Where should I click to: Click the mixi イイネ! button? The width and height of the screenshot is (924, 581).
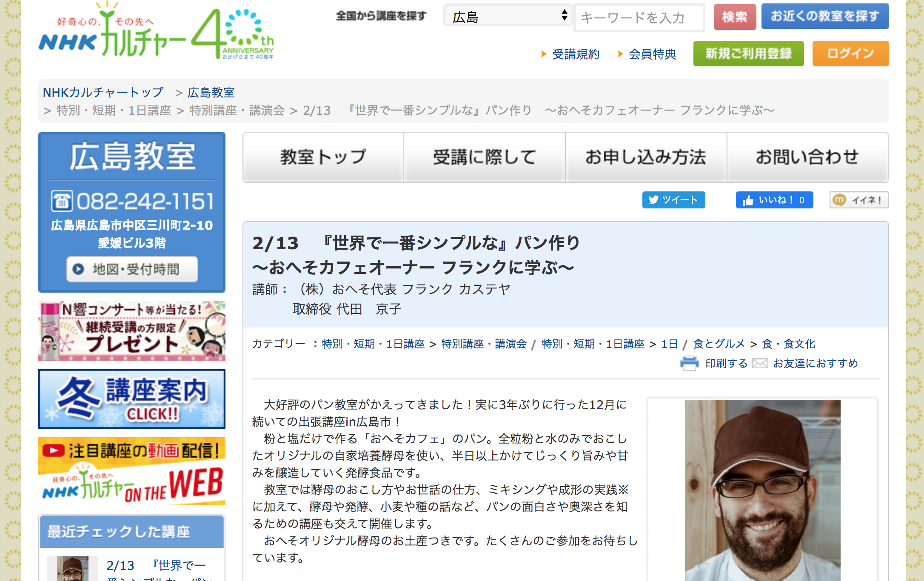point(859,200)
